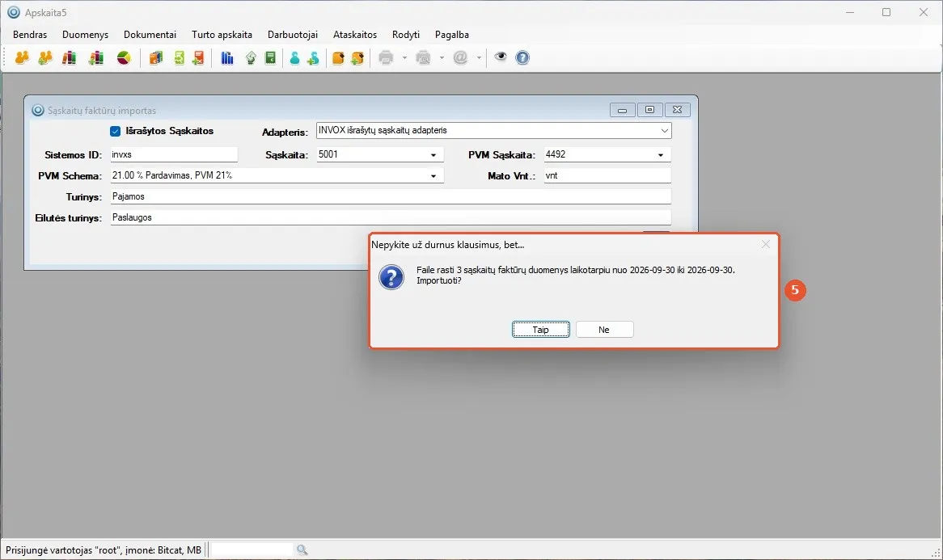The image size is (943, 560).
Task: Expand the arrow next to the printer icon
Action: (x=404, y=57)
